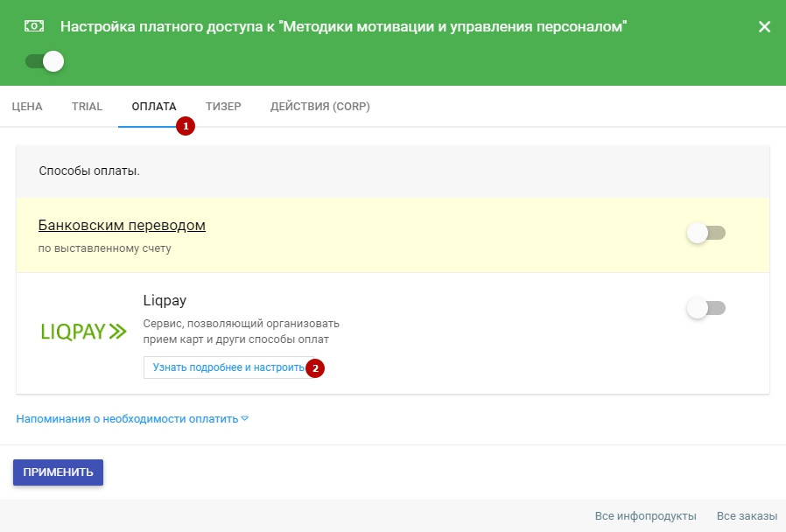Click the LIQPAY logo image
786x532 pixels.
tap(84, 332)
